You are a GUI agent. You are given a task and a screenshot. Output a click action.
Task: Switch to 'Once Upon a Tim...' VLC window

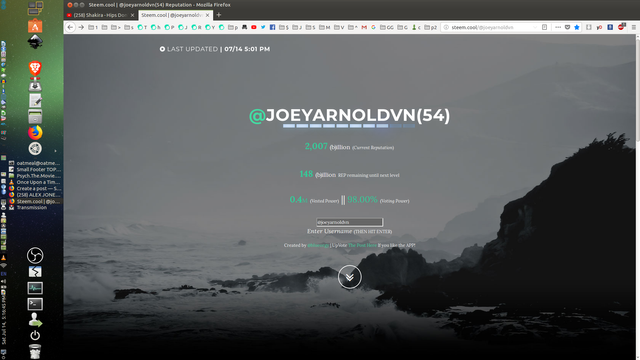pos(35,182)
